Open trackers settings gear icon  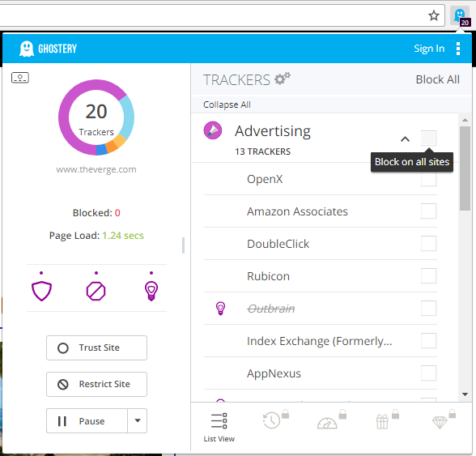283,79
